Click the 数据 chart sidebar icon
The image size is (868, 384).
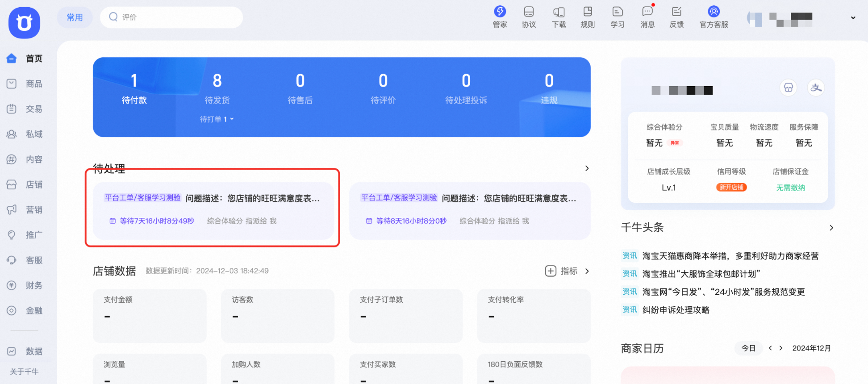pyautogui.click(x=12, y=351)
